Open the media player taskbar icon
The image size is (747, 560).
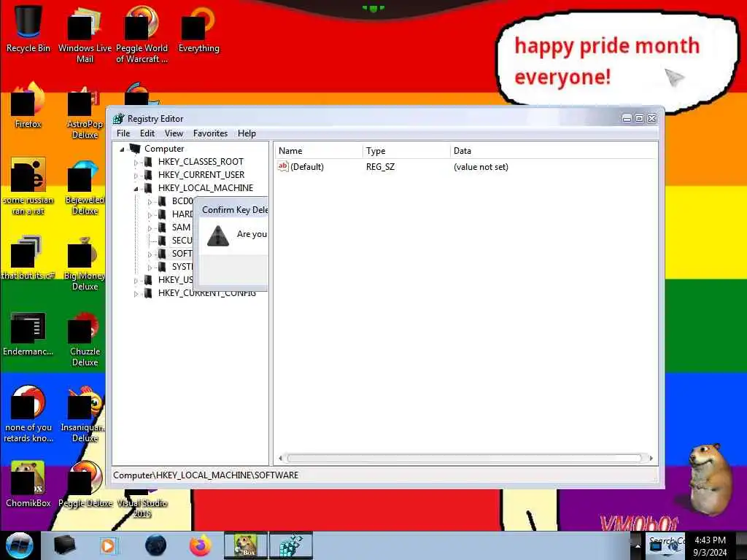coord(109,545)
